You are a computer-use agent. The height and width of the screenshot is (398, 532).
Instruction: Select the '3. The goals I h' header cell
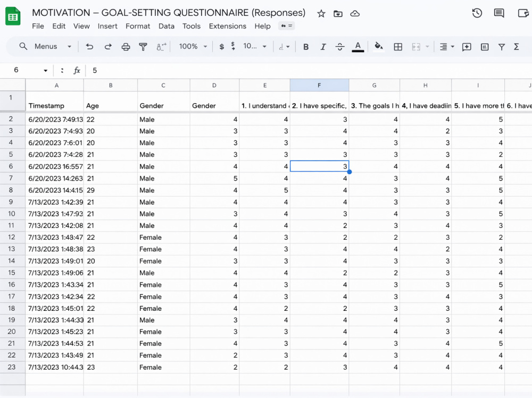coord(374,101)
